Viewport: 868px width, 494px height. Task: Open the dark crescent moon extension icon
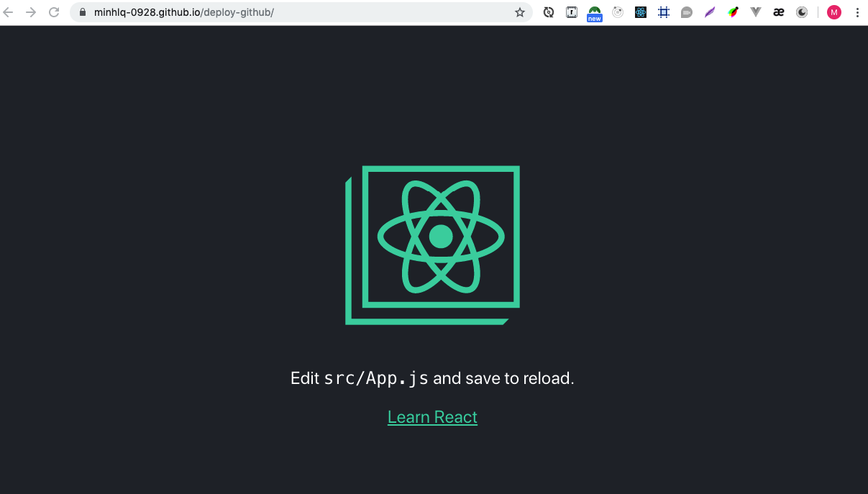click(802, 12)
